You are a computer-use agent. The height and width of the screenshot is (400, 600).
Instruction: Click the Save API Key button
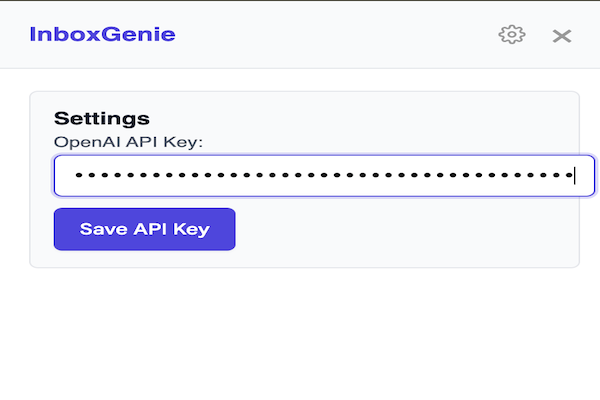click(x=145, y=229)
